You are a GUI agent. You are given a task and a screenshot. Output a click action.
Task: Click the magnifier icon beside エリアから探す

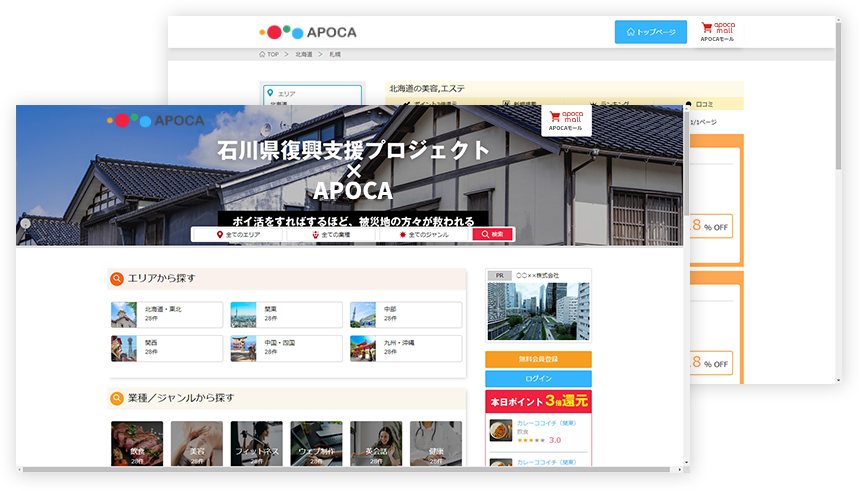click(117, 279)
